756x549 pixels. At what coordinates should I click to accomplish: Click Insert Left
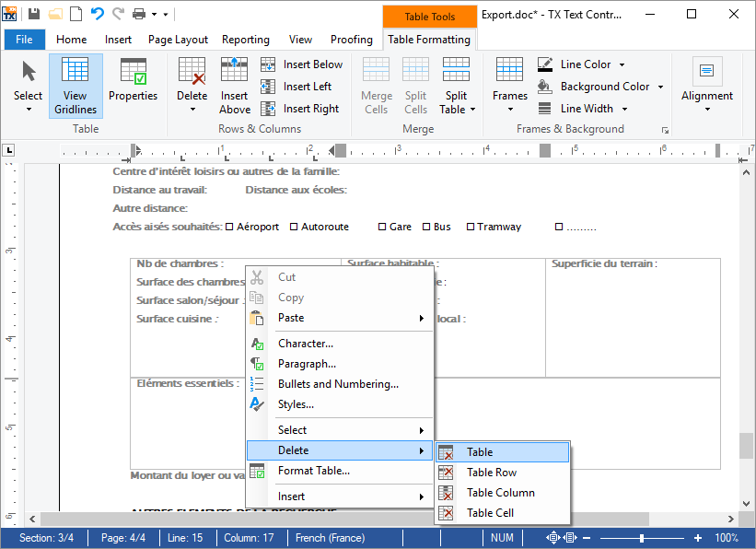[x=296, y=87]
